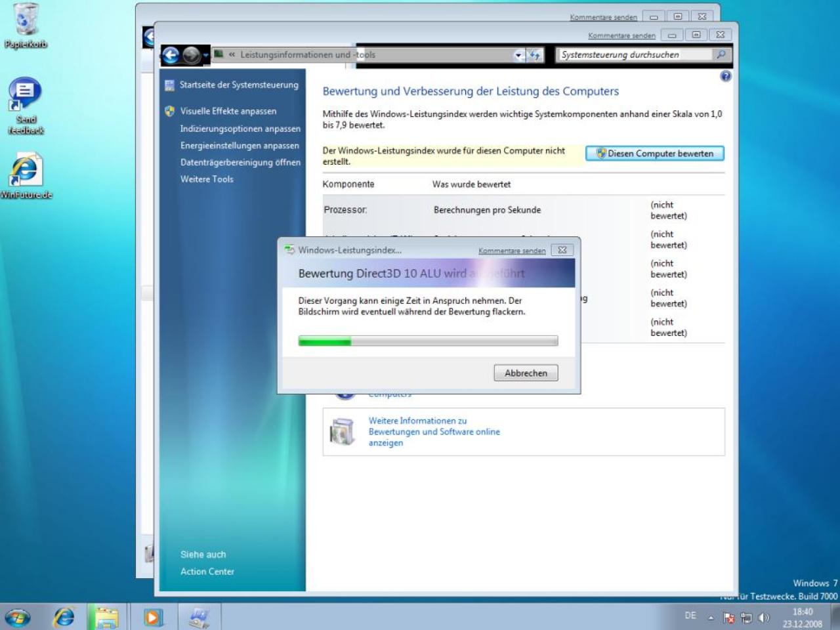Click the DE language indicator in the taskbar
This screenshot has height=630, width=840.
(690, 616)
